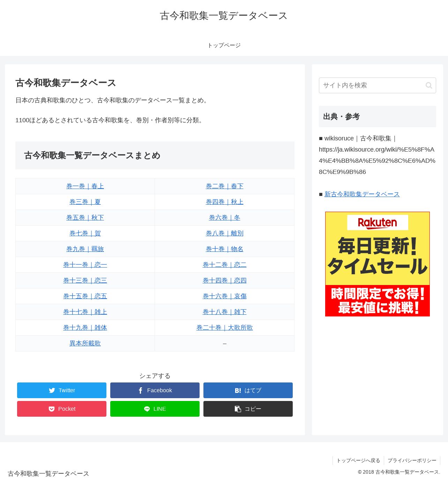This screenshot has height=482, width=448.
Task: Click the © 2018 copyright text
Action: pos(399,472)
